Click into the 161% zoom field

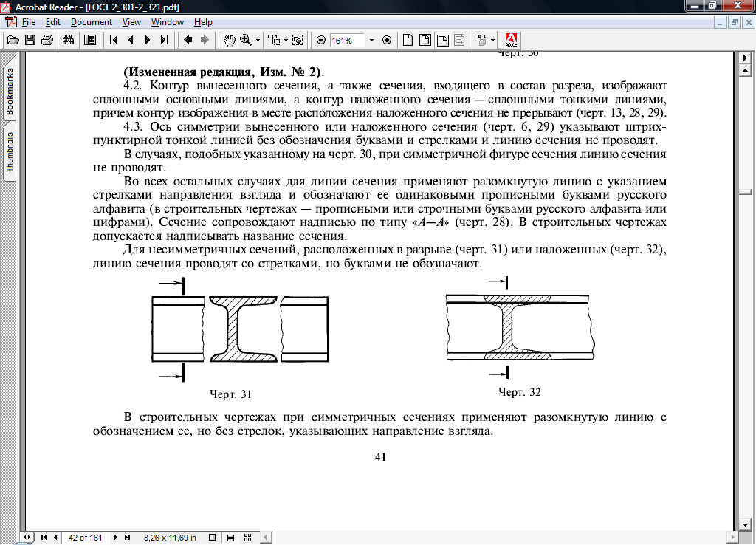click(x=347, y=41)
